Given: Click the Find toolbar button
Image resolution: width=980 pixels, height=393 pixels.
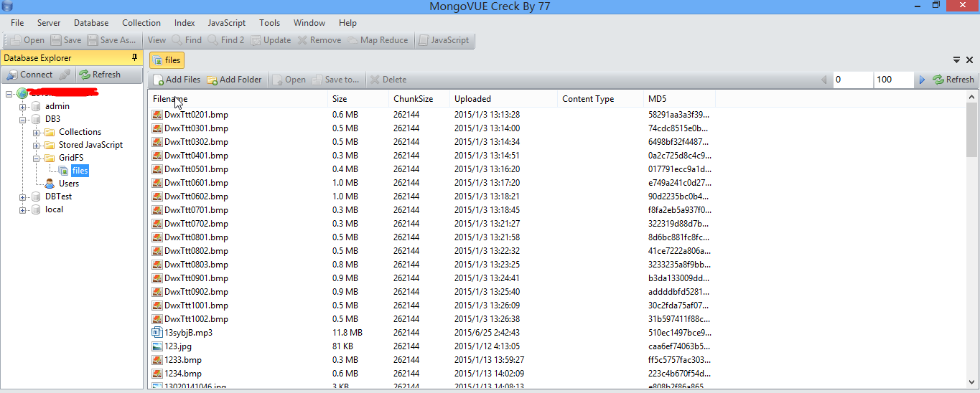Looking at the screenshot, I should 187,40.
